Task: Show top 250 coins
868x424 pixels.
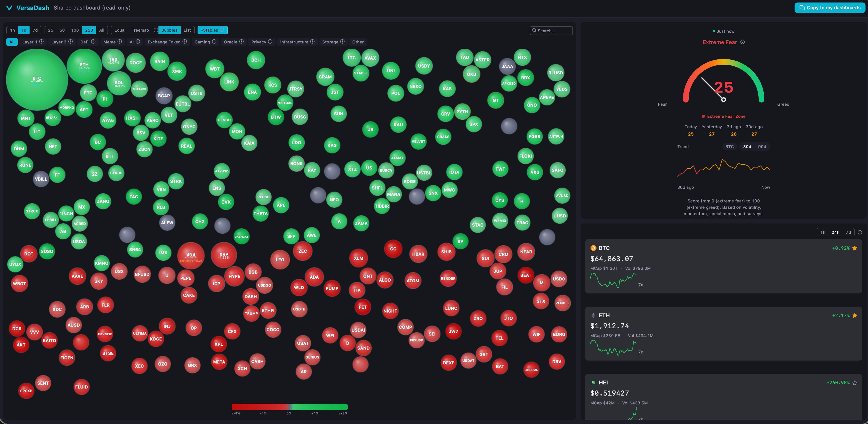Action: [89, 30]
